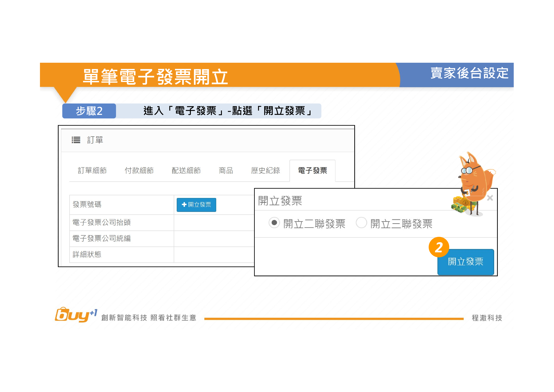Viewport: 554px width, 392px height.
Task: Click the 電子發票公司統編 row label
Action: pyautogui.click(x=102, y=238)
